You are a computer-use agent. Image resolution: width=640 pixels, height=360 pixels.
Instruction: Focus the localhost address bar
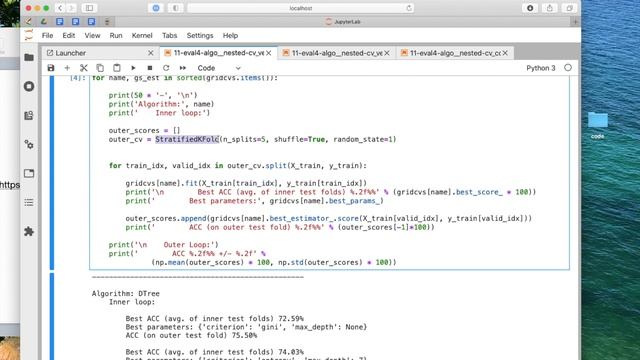[x=301, y=8]
